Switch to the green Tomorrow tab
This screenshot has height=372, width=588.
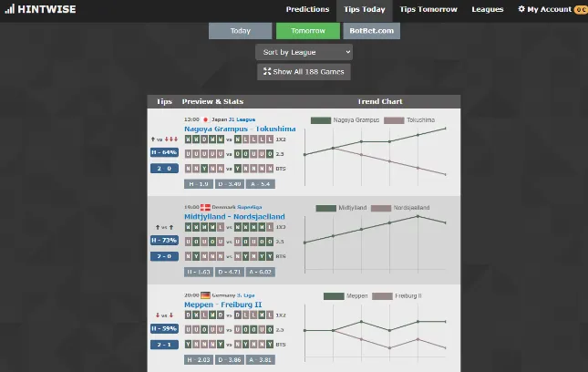[308, 31]
